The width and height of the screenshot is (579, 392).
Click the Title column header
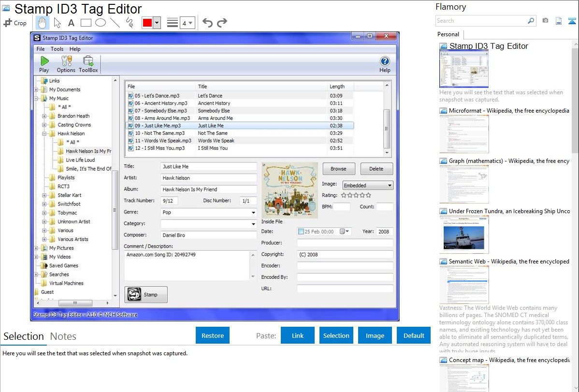pyautogui.click(x=261, y=87)
